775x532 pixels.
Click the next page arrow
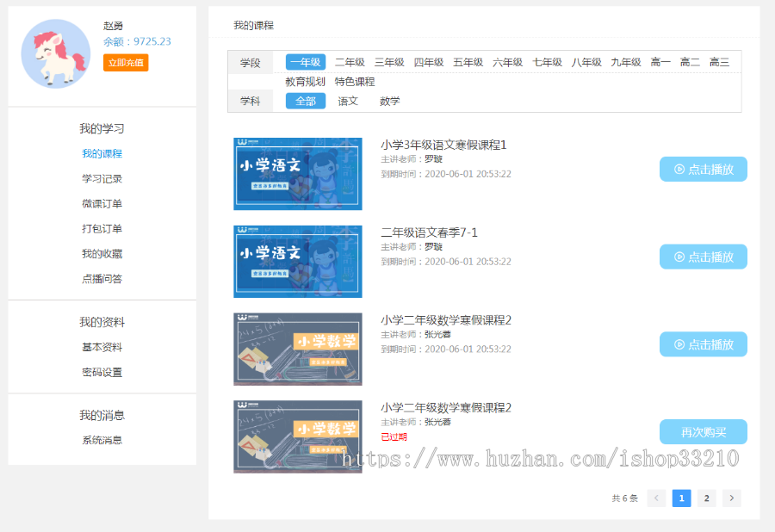click(731, 498)
